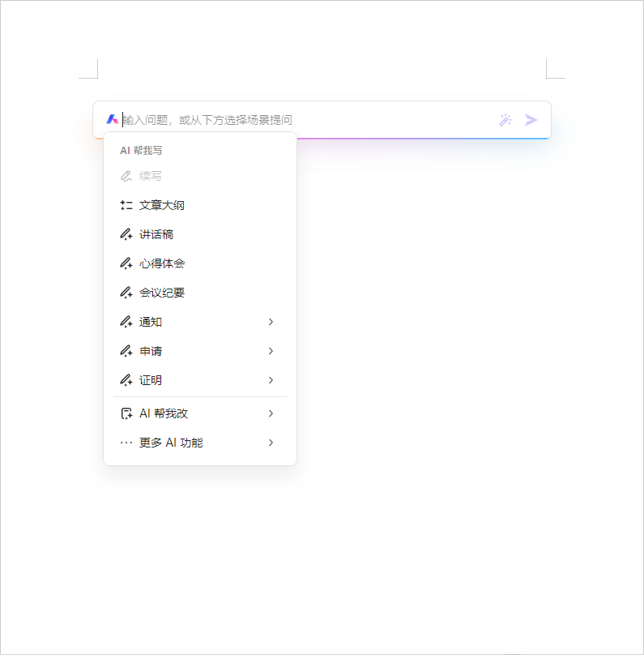The height and width of the screenshot is (655, 644).
Task: Click the send arrow icon
Action: 531,119
